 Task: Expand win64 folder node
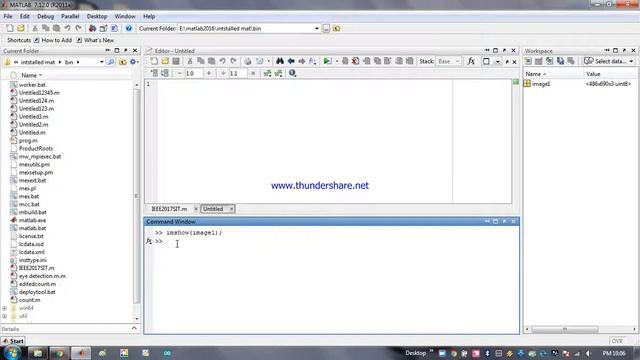tap(4, 308)
